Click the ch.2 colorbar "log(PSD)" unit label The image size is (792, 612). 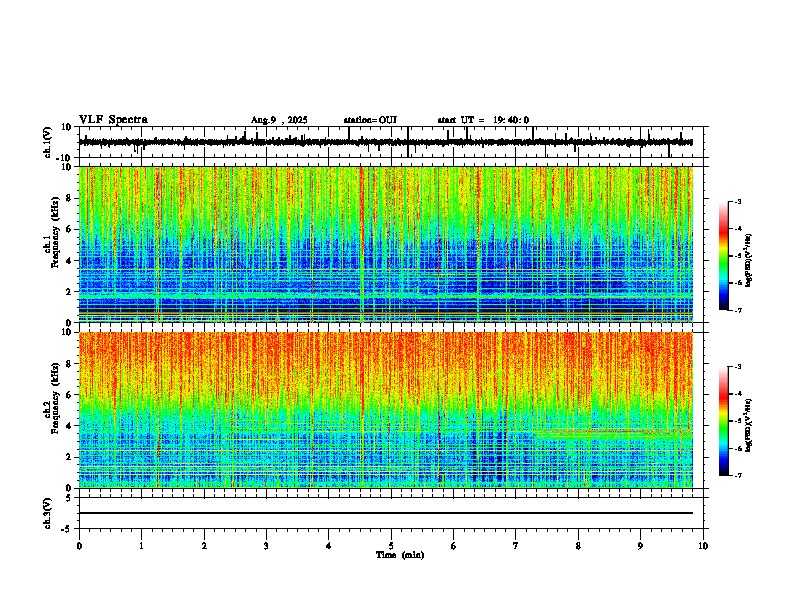click(x=748, y=425)
